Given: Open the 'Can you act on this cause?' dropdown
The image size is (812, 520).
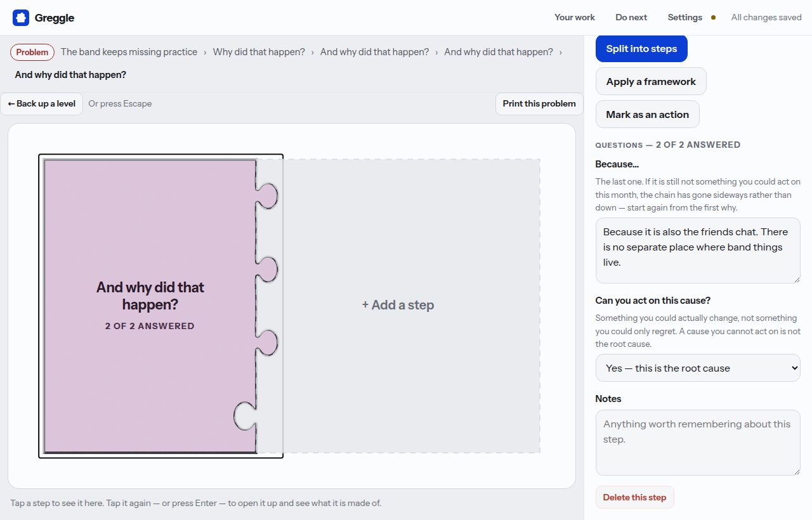Looking at the screenshot, I should point(698,368).
